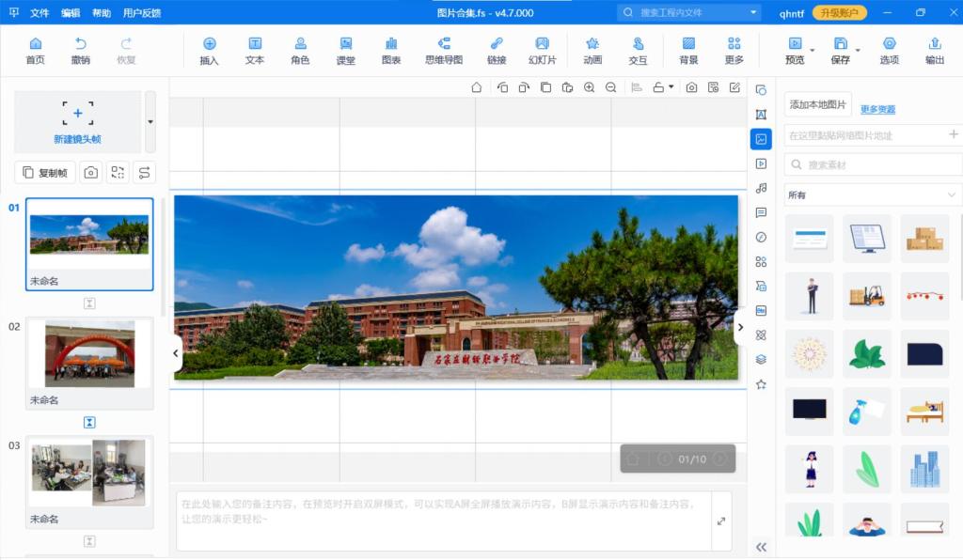Save the project with 保存
This screenshot has height=560, width=963.
pyautogui.click(x=840, y=51)
